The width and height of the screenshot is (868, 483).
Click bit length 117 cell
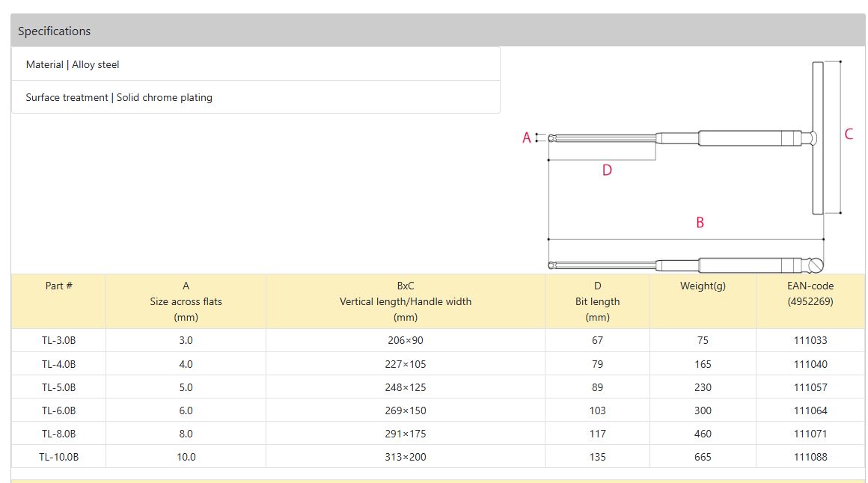pos(597,434)
